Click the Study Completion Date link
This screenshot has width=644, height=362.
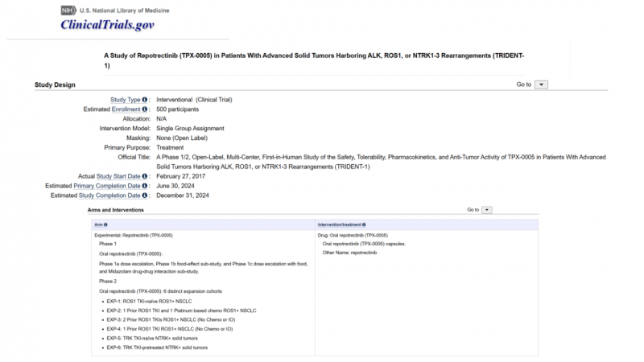109,195
